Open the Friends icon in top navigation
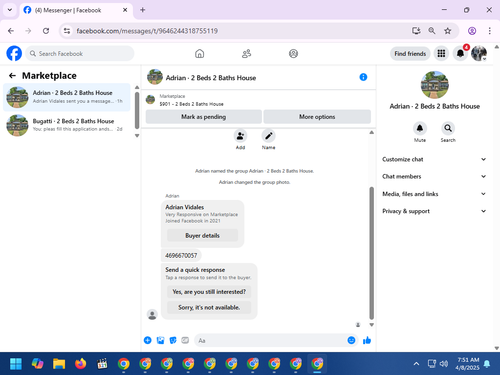 pos(246,53)
